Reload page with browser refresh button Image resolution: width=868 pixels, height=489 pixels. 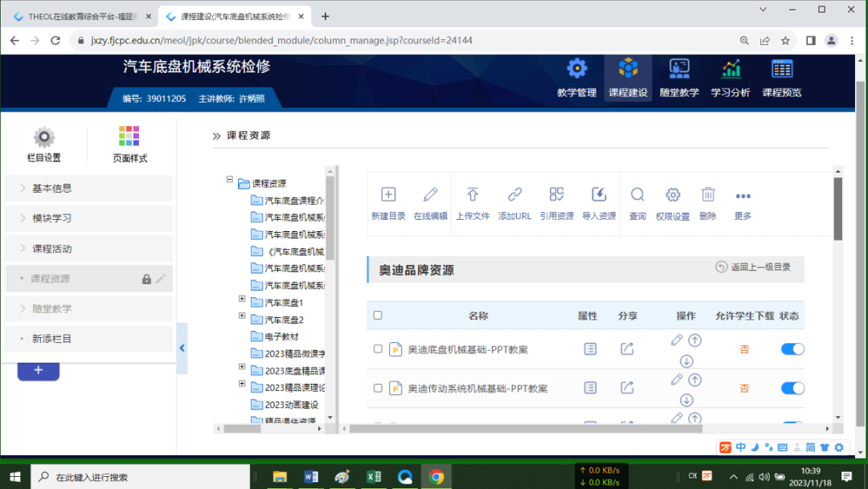pos(55,40)
